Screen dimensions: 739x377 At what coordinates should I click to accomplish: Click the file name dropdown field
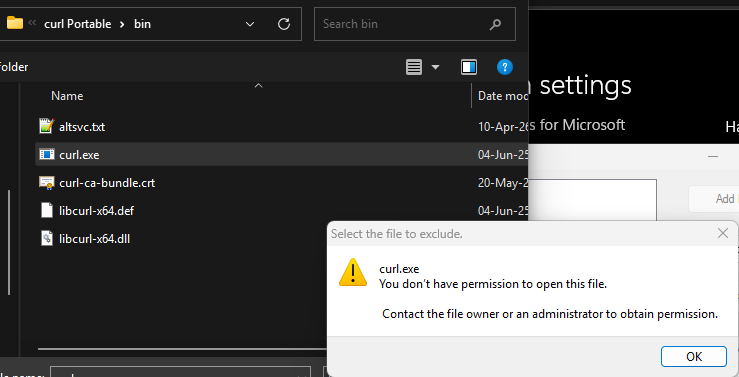point(180,372)
